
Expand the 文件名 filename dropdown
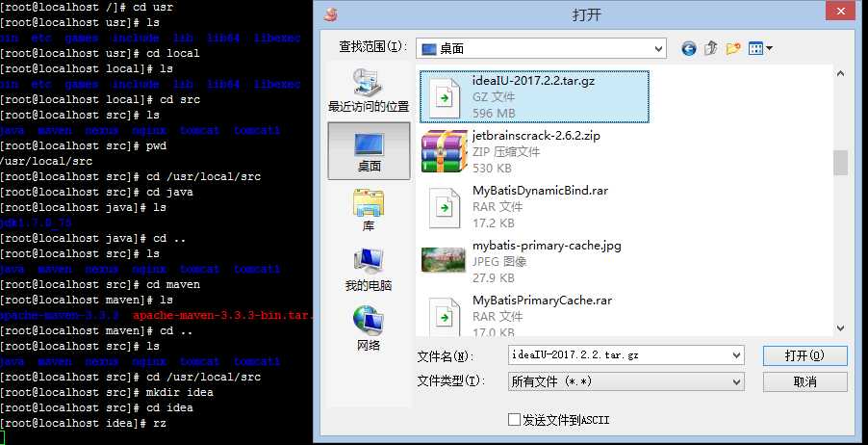coord(737,354)
